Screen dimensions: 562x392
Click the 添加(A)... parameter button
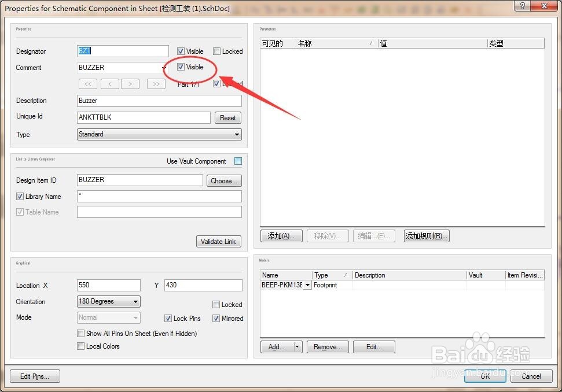[x=281, y=236]
